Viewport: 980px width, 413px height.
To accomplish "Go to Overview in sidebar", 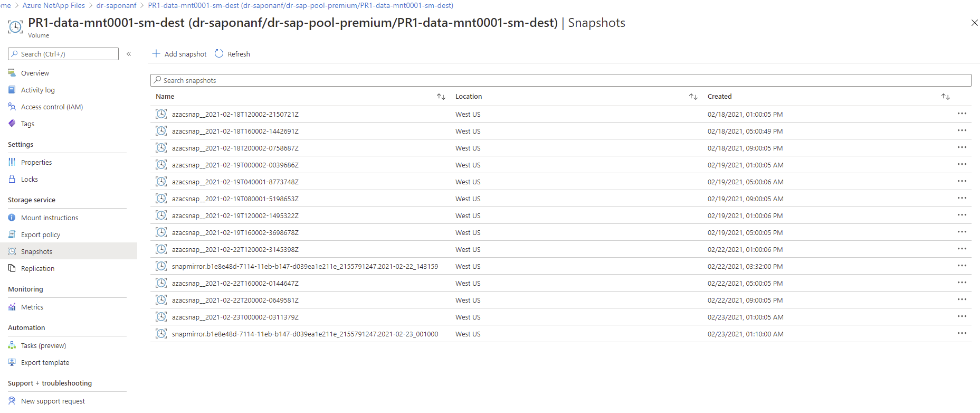I will coord(35,73).
